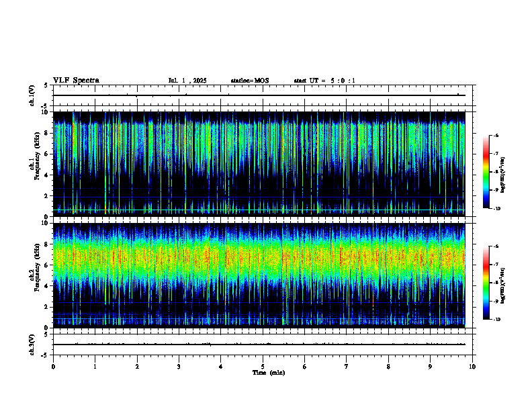Click the "2" tick on the time axis
The height and width of the screenshot is (411, 532).
(x=137, y=367)
